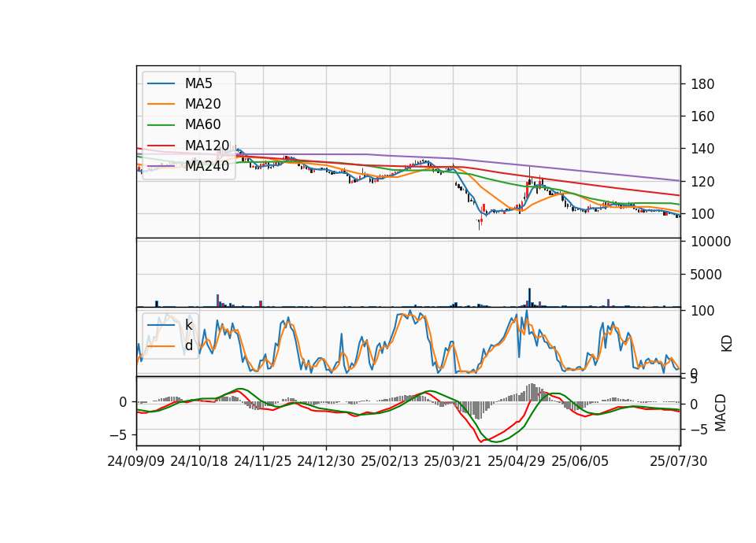Click the 24/10/18 date axis label

(x=199, y=461)
